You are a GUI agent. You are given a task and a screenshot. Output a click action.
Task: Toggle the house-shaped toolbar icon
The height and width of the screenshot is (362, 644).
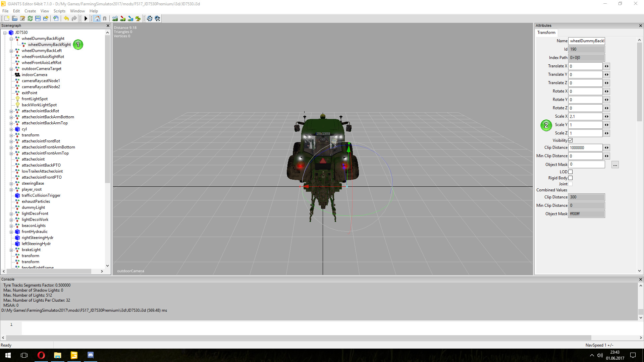point(97,18)
